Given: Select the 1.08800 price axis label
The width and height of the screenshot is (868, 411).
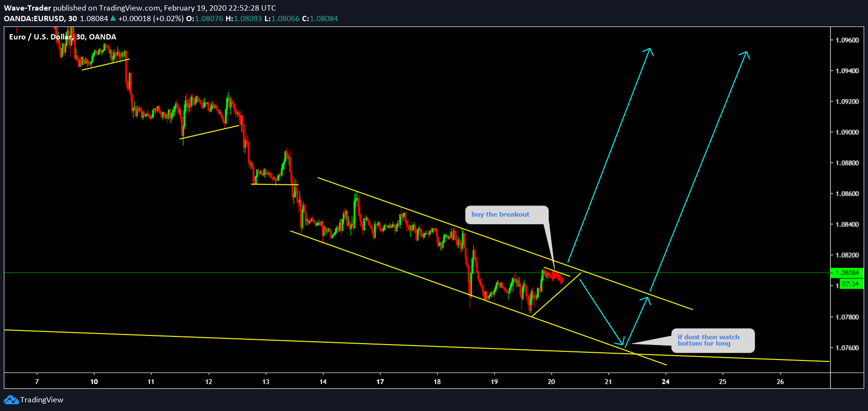Looking at the screenshot, I should tap(847, 163).
